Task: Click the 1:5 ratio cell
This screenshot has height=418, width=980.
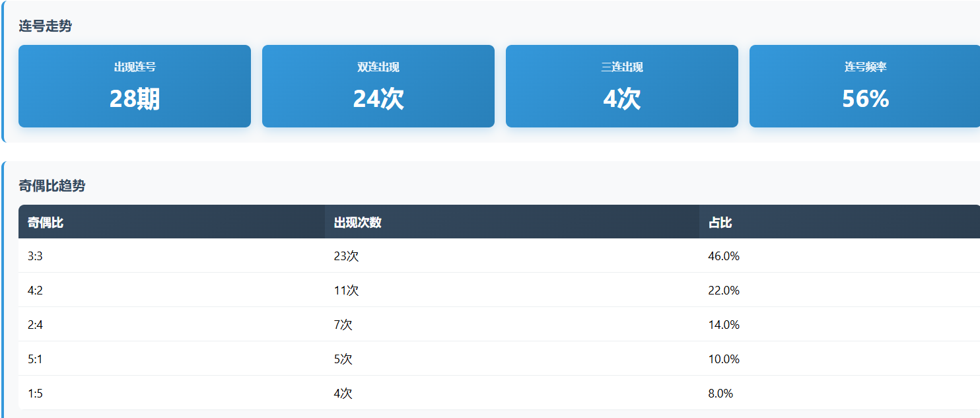Action: [36, 394]
